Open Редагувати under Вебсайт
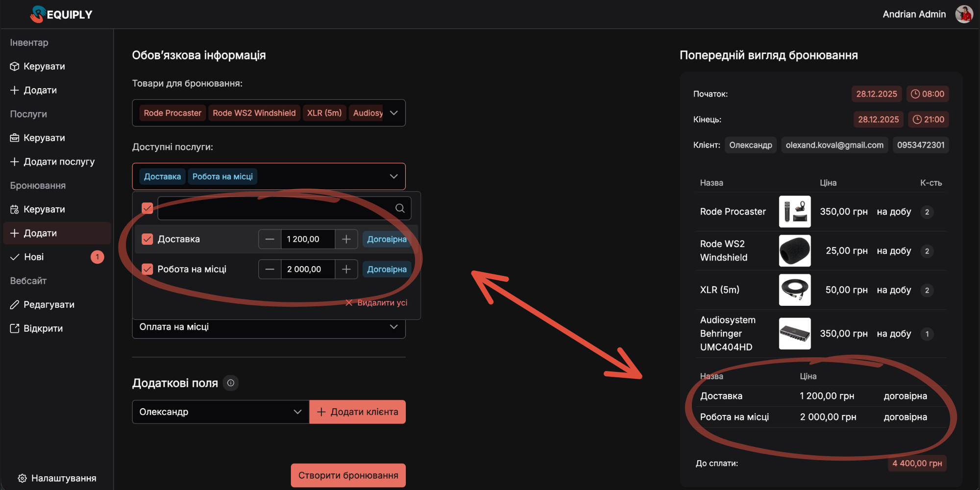 (x=49, y=305)
